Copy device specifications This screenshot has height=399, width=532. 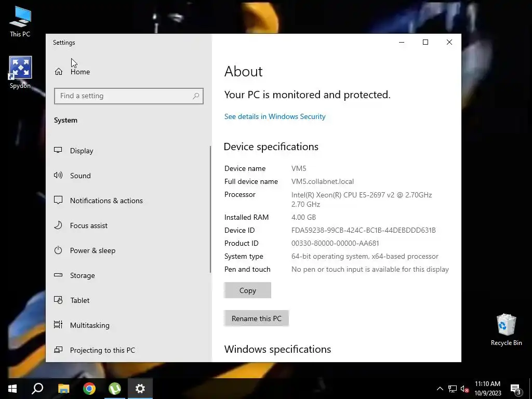point(247,290)
